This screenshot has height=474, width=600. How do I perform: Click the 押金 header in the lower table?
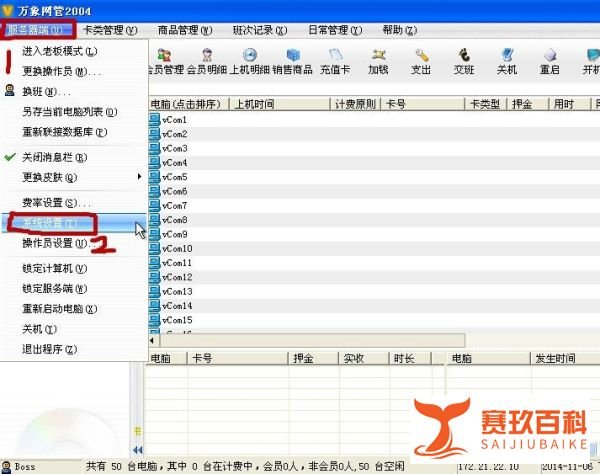tap(313, 358)
